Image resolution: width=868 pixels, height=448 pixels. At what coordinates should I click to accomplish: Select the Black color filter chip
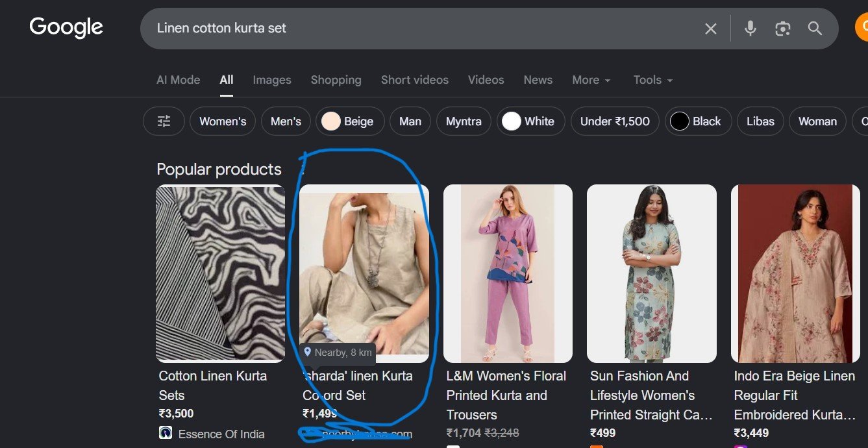coord(698,121)
